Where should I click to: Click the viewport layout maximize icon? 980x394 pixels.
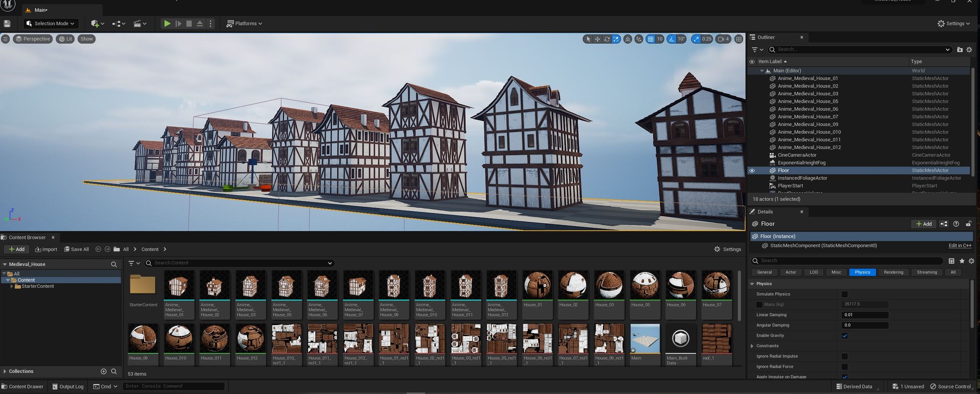(x=739, y=39)
